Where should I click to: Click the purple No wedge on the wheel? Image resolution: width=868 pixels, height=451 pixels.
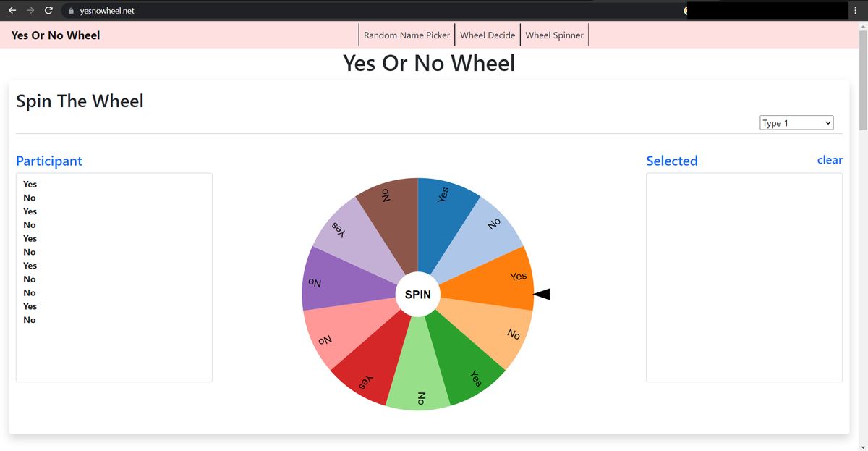coord(322,282)
